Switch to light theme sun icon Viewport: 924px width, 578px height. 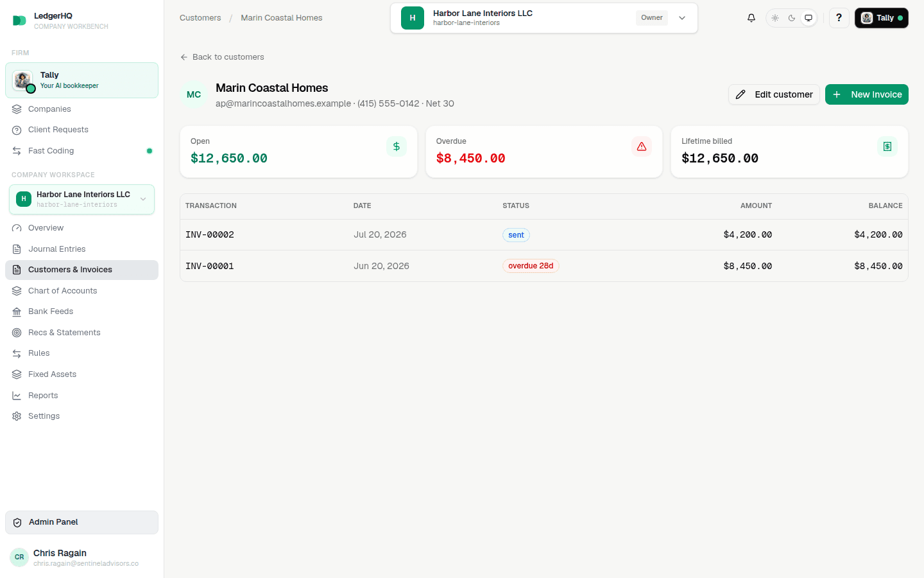775,18
